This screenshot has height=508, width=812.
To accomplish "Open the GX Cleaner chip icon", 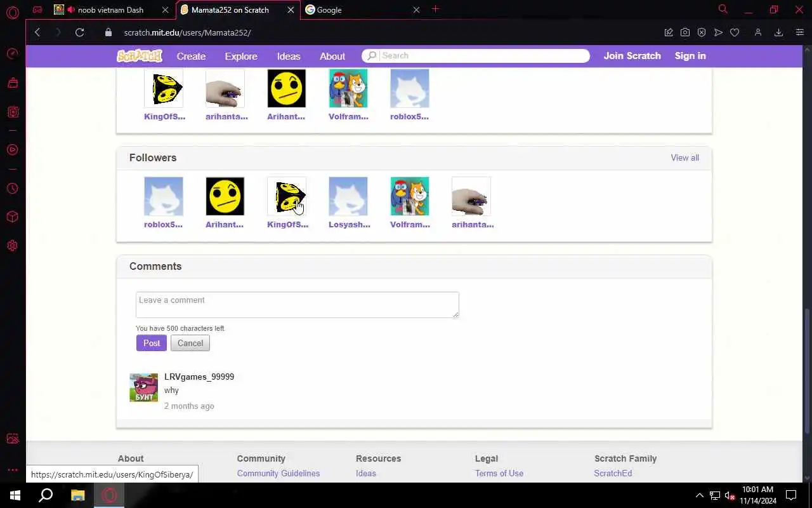I will (12, 112).
